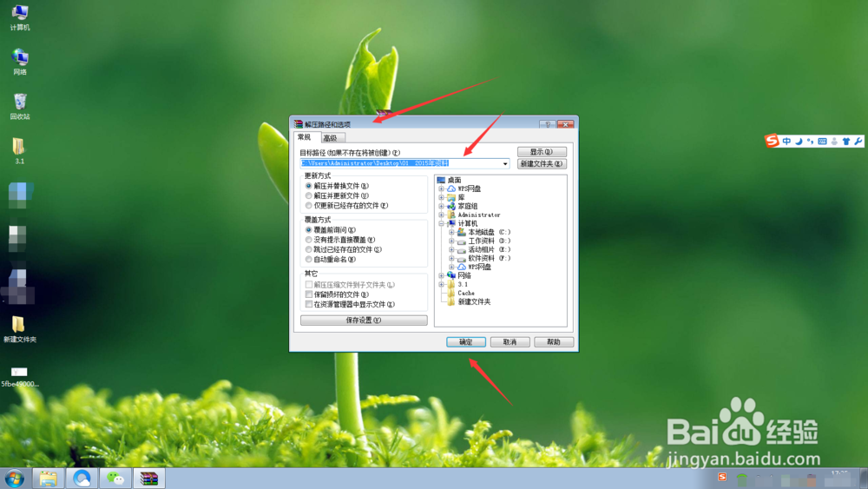Select 新建文件夹 in the folder tree
Screen dimensions: 868x489
click(x=469, y=301)
